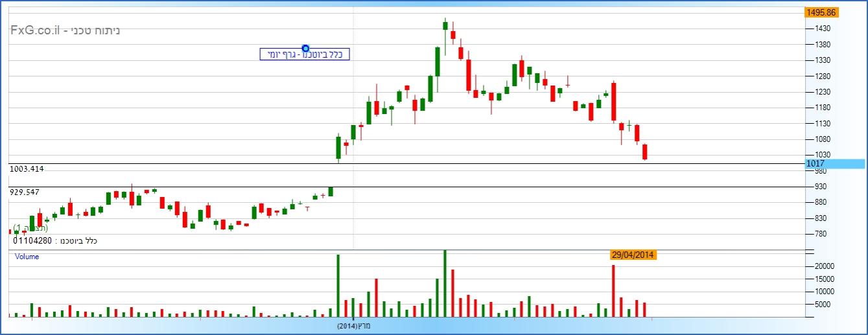Select the 1003.414 horizontal line label
This screenshot has width=868, height=335.
[27, 169]
